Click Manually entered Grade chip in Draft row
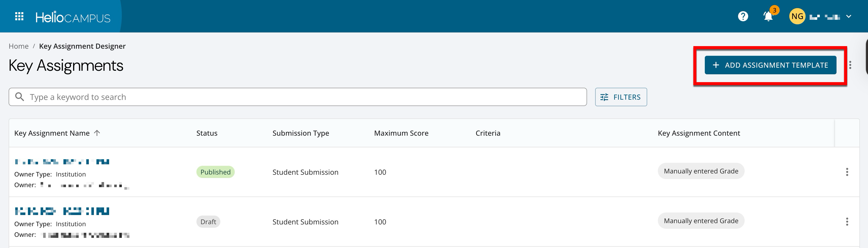This screenshot has height=248, width=868. coord(701,221)
